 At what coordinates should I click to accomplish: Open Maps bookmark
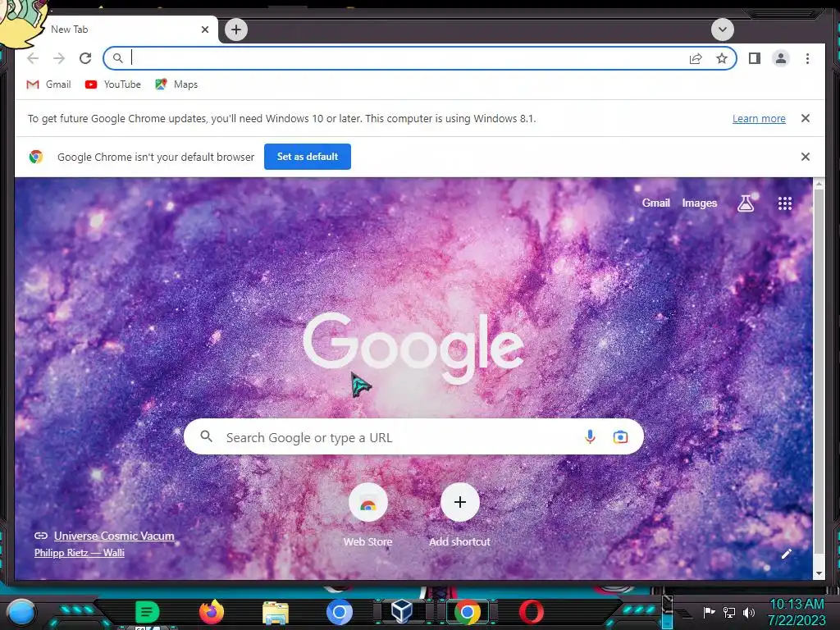click(x=176, y=84)
